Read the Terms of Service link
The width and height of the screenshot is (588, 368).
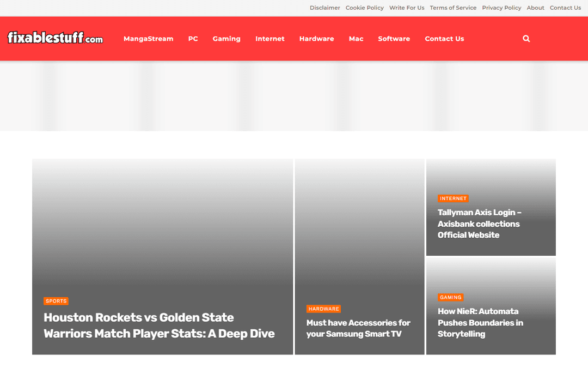(x=453, y=8)
